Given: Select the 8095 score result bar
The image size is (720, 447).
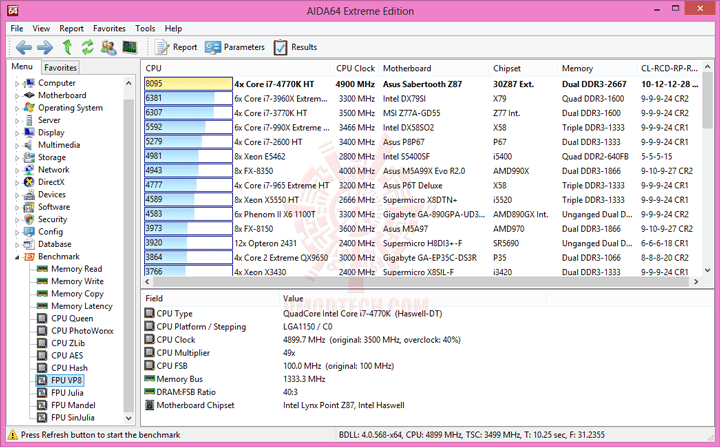Looking at the screenshot, I should tap(188, 84).
